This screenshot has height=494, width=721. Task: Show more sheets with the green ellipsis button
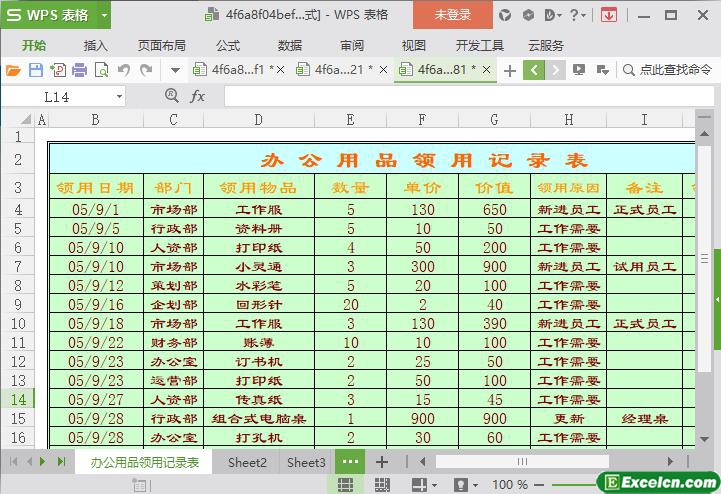tap(350, 462)
